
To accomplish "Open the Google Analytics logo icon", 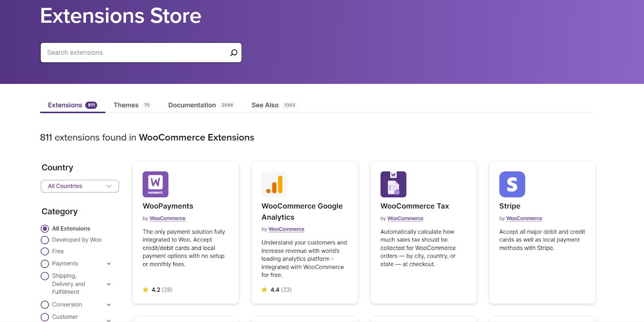I will point(274,184).
